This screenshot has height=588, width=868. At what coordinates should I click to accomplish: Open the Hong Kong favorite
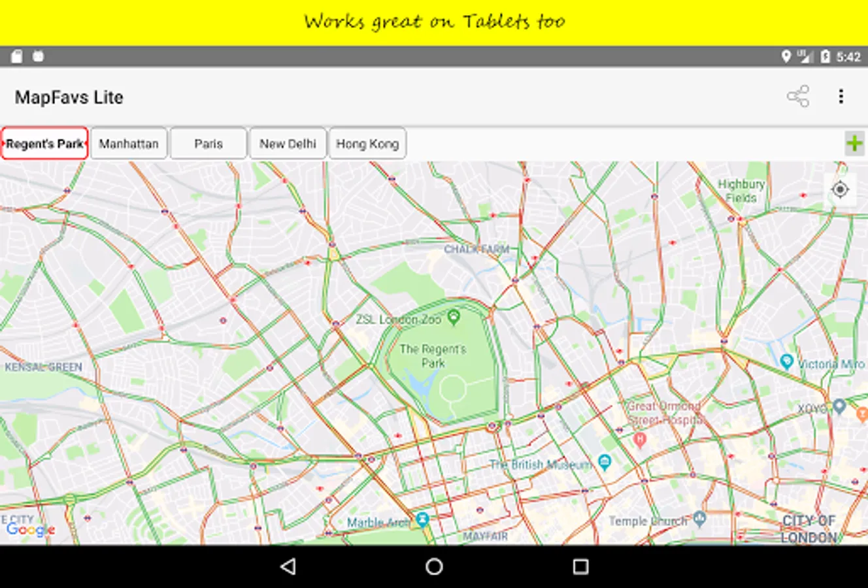pyautogui.click(x=367, y=144)
